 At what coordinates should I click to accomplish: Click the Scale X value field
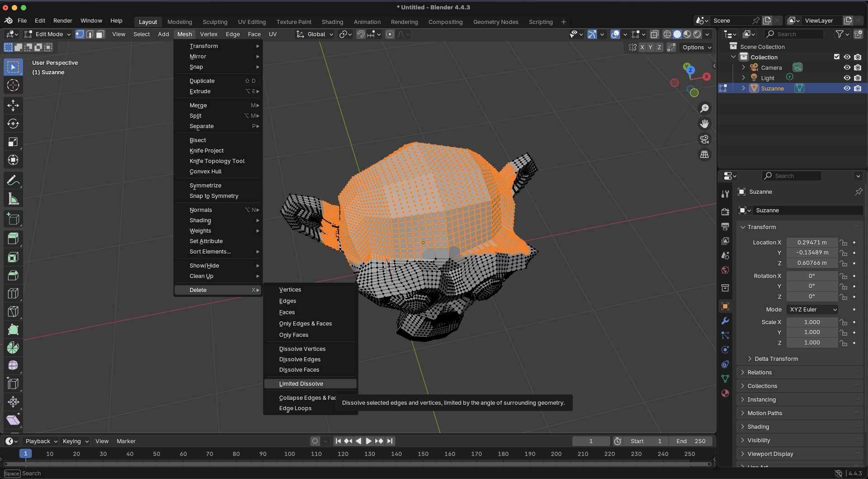pos(812,322)
